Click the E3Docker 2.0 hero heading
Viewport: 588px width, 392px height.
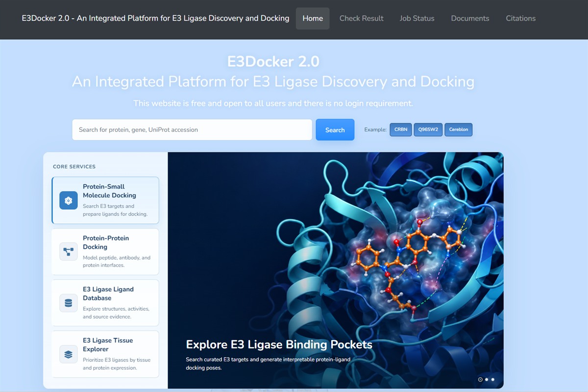(x=273, y=61)
